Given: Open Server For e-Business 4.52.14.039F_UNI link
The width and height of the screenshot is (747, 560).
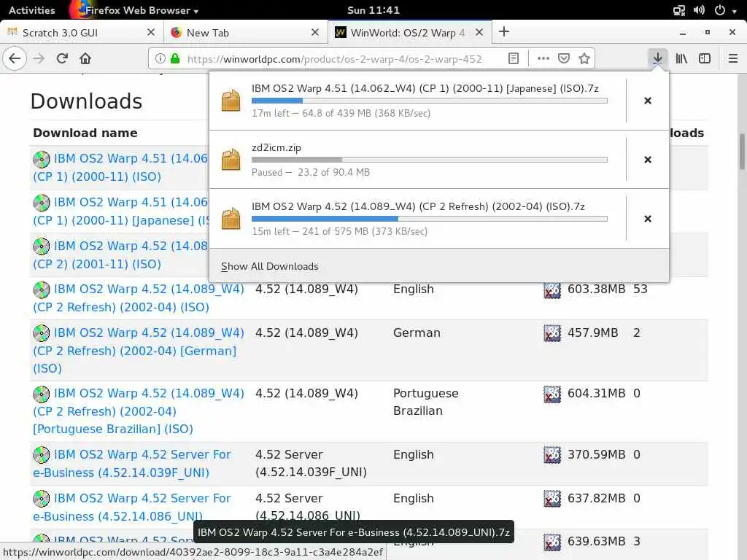Looking at the screenshot, I should tap(132, 463).
